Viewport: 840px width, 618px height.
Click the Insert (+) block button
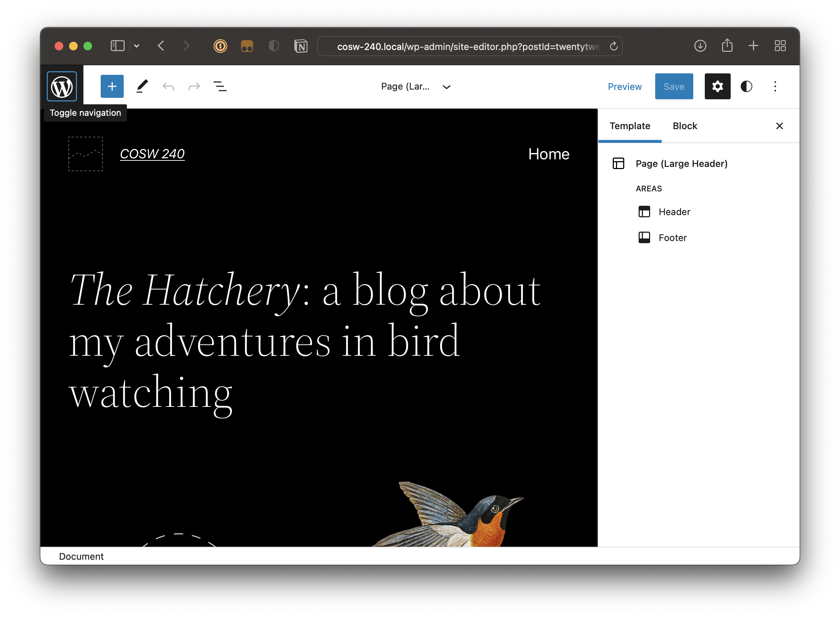click(x=111, y=86)
